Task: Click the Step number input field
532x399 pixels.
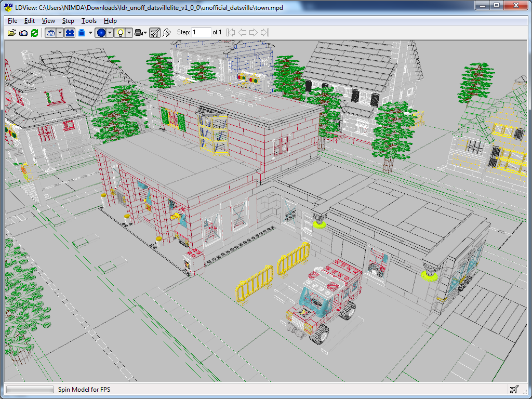Action: click(x=201, y=32)
